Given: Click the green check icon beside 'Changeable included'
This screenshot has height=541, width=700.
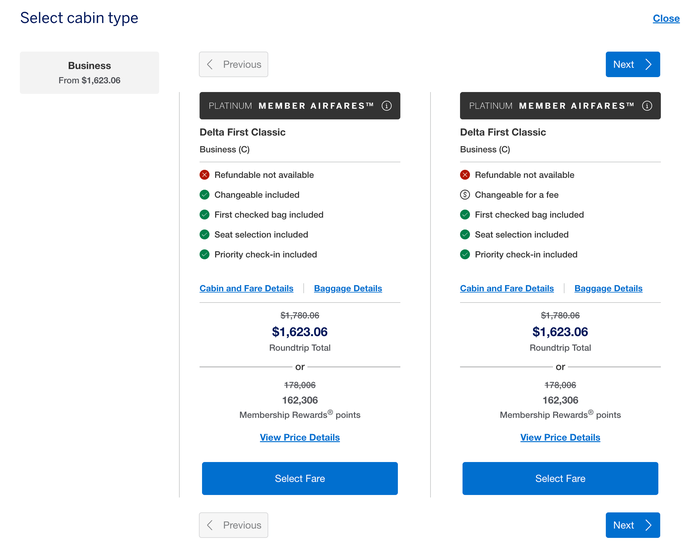Looking at the screenshot, I should (x=204, y=195).
